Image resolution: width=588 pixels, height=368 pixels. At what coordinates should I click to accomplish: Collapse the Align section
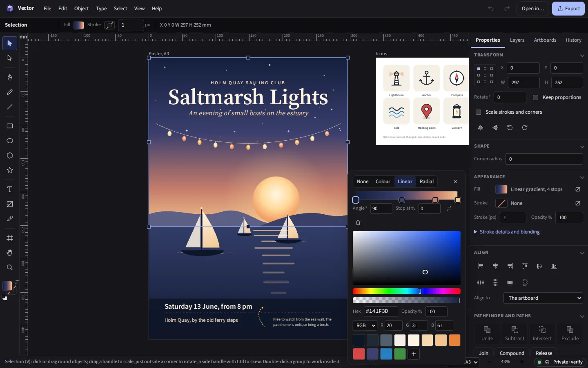point(582,253)
